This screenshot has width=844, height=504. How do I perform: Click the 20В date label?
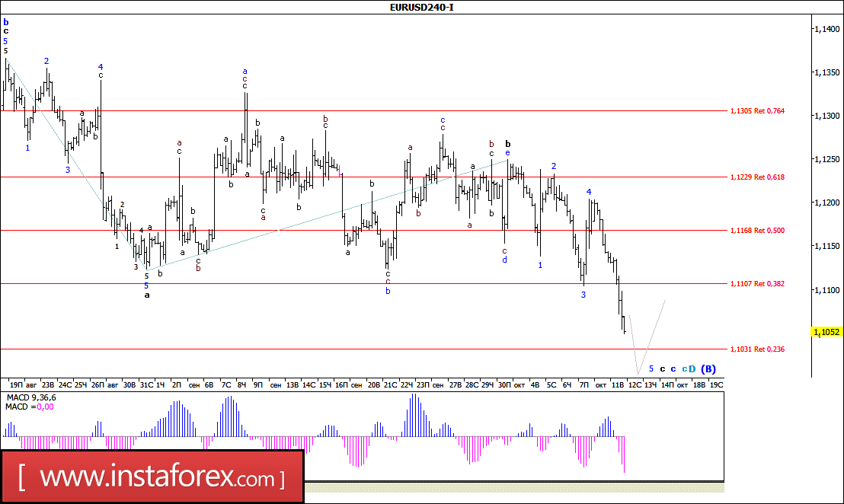[373, 384]
